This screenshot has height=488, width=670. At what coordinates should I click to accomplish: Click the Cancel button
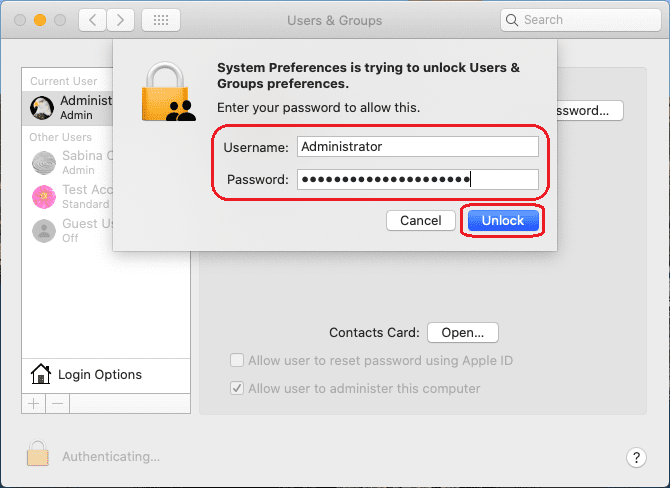point(420,220)
